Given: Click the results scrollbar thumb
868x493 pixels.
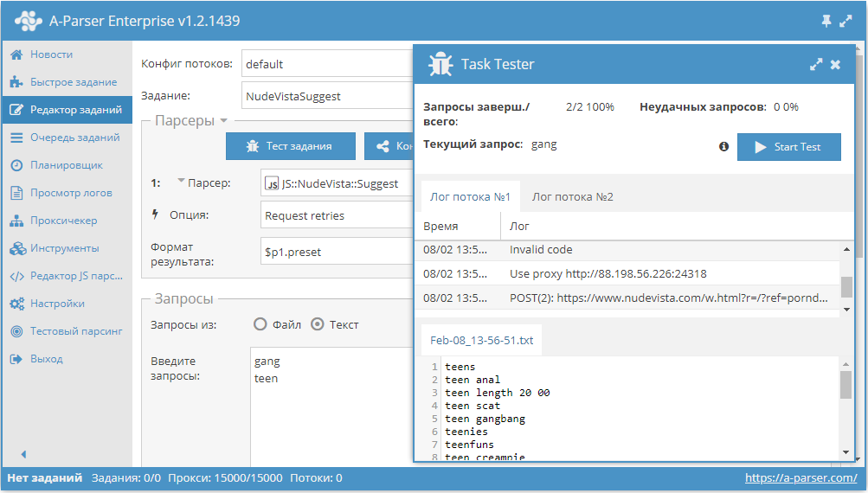Looking at the screenshot, I should pyautogui.click(x=845, y=385).
